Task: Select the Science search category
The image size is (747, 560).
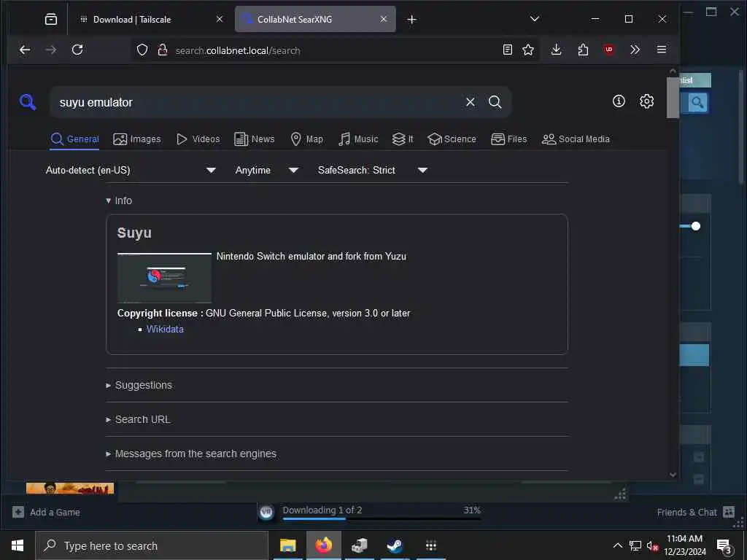Action: click(452, 139)
